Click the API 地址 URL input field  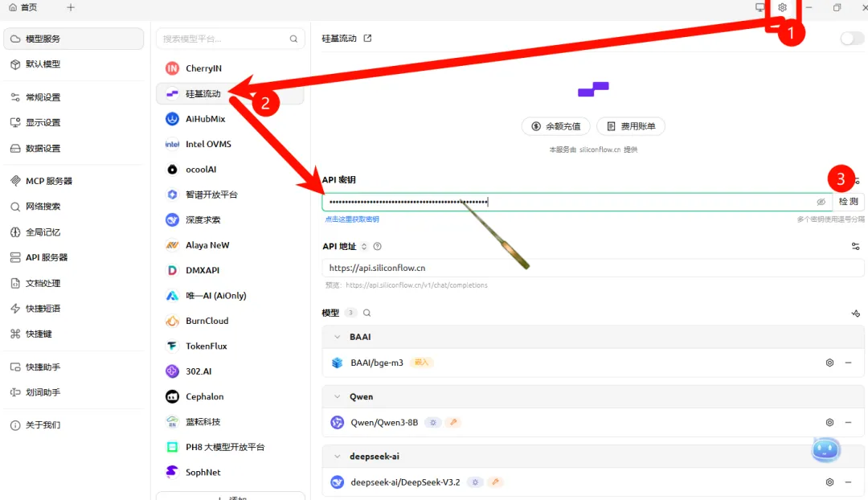point(592,268)
